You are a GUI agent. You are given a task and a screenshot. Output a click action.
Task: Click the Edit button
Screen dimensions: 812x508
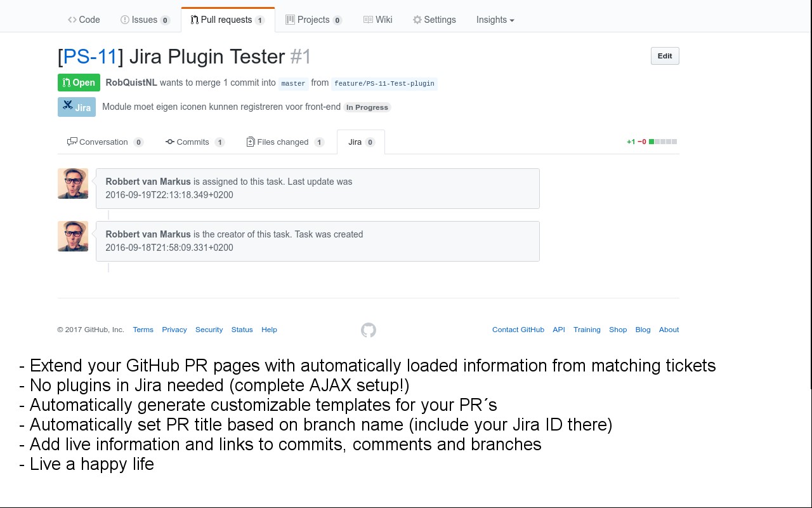pyautogui.click(x=664, y=56)
